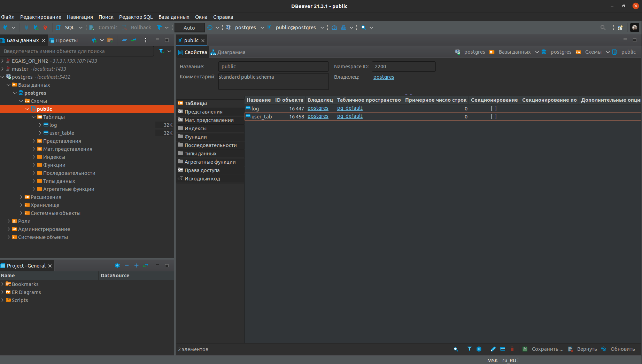642x364 pixels.
Task: Click the navigator object search field
Action: pyautogui.click(x=77, y=51)
